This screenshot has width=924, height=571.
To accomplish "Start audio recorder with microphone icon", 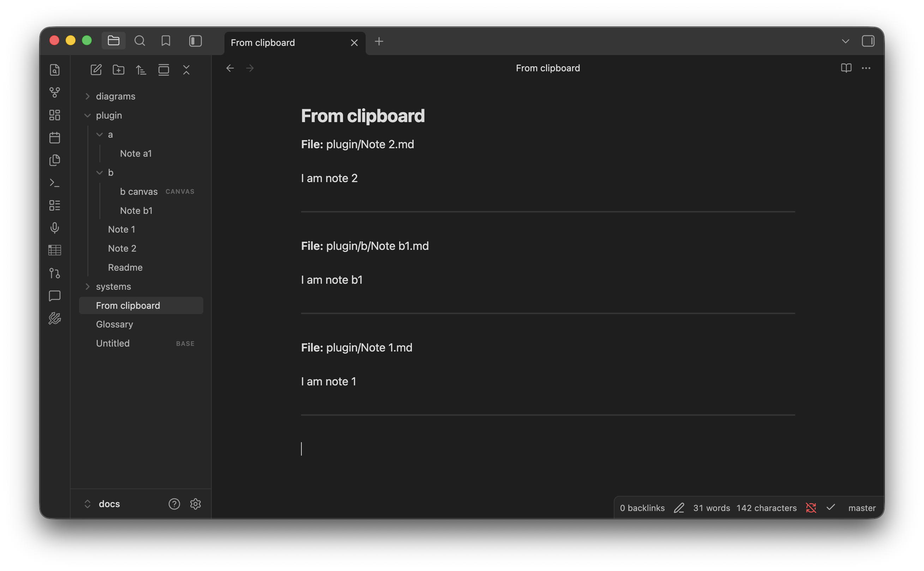I will (55, 228).
